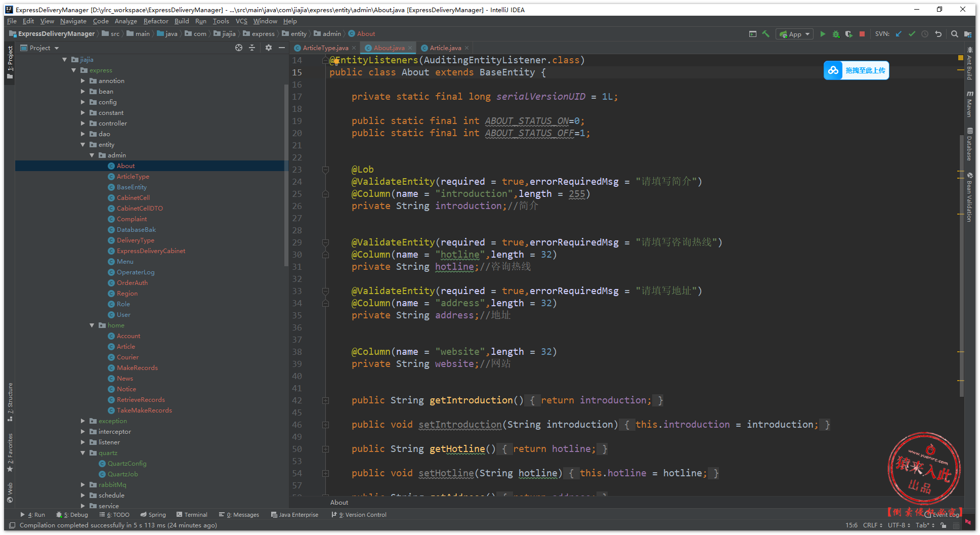
Task: Commit changes to SVN
Action: (x=912, y=34)
